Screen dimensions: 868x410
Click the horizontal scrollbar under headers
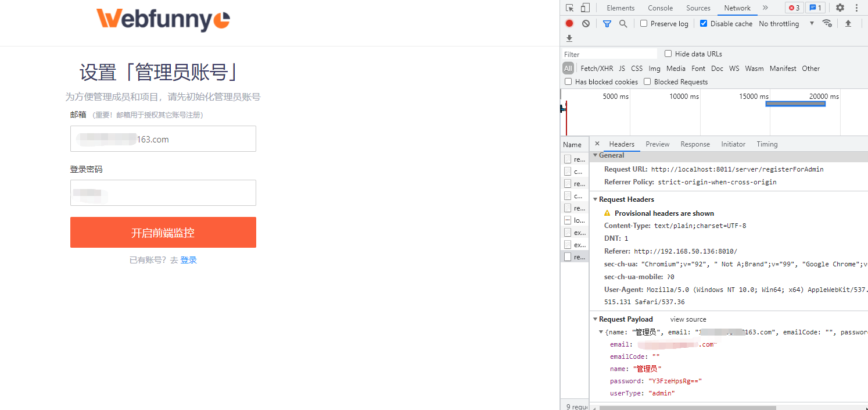(687, 408)
